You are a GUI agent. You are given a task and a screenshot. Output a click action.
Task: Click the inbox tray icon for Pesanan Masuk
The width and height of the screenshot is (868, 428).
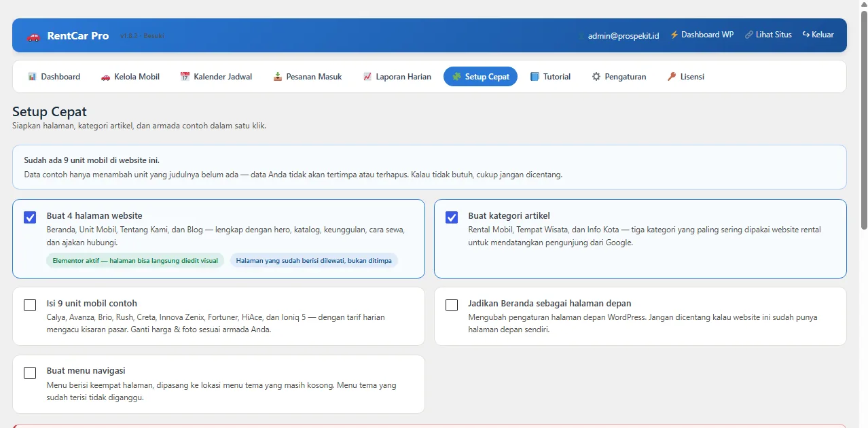click(277, 77)
